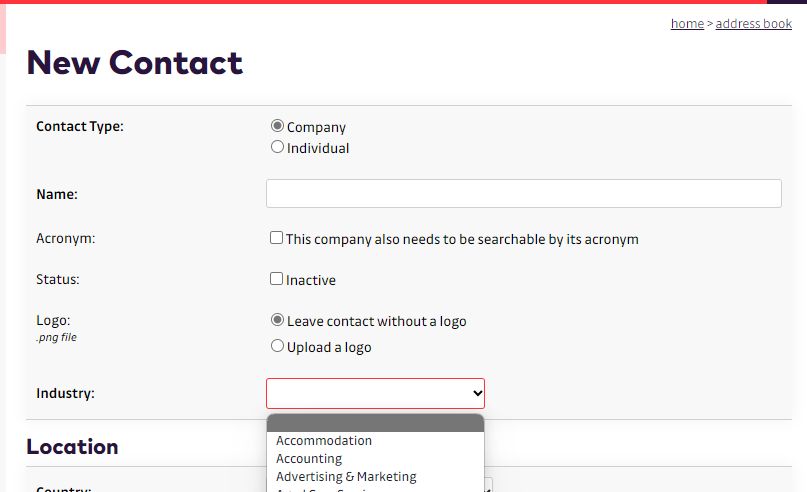Pick Accommodation from the industry list
Viewport: 807px width, 492px height.
coord(324,441)
